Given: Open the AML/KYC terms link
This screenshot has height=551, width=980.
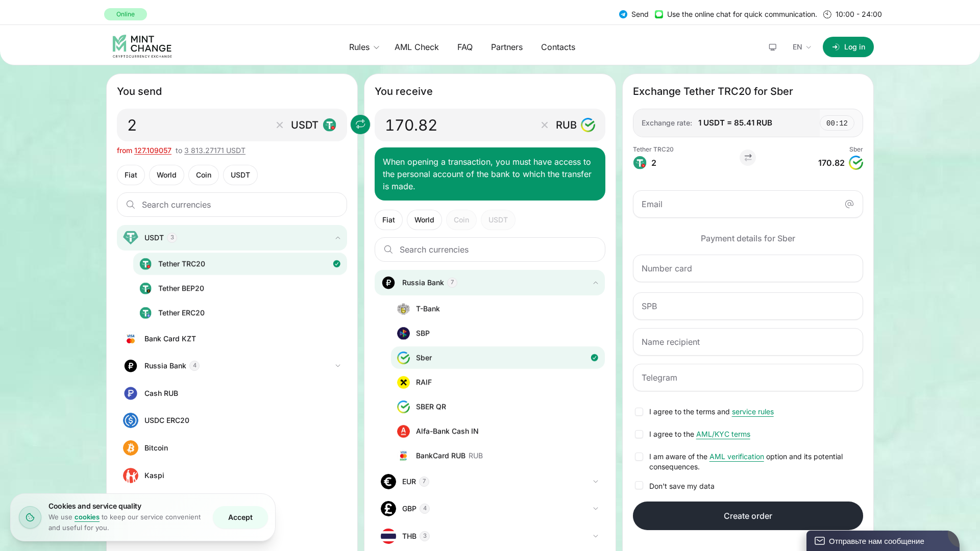Looking at the screenshot, I should (723, 434).
